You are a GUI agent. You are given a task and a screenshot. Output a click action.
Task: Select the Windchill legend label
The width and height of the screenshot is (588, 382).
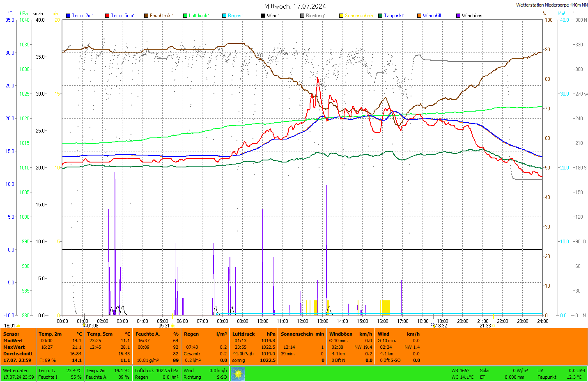[x=432, y=16]
